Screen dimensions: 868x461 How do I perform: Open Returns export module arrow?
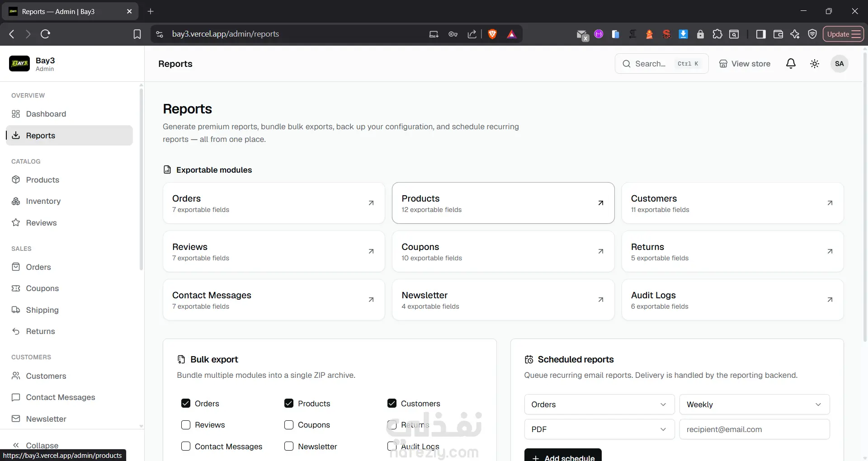point(830,251)
